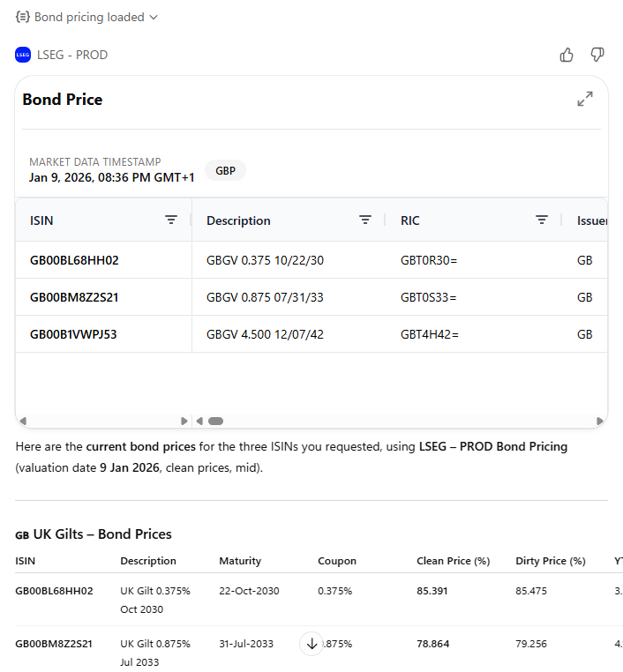This screenshot has height=672, width=623.
Task: Click the GBP currency badge
Action: click(226, 170)
